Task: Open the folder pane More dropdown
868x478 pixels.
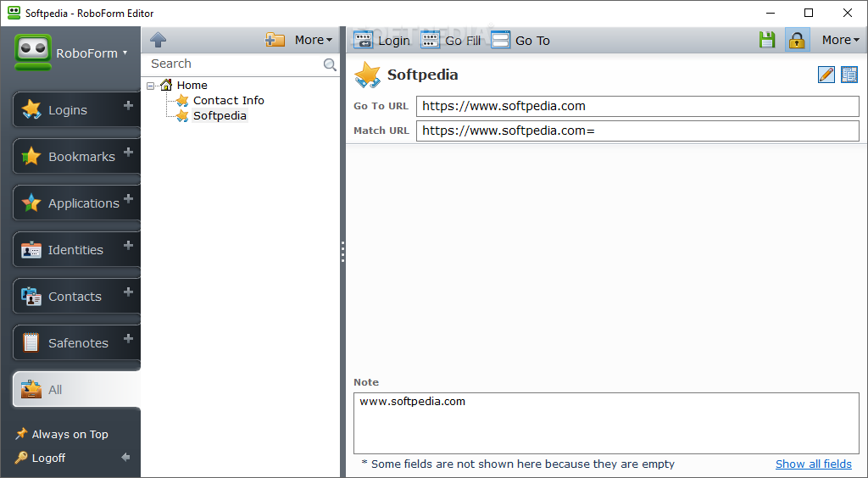Action: (314, 40)
